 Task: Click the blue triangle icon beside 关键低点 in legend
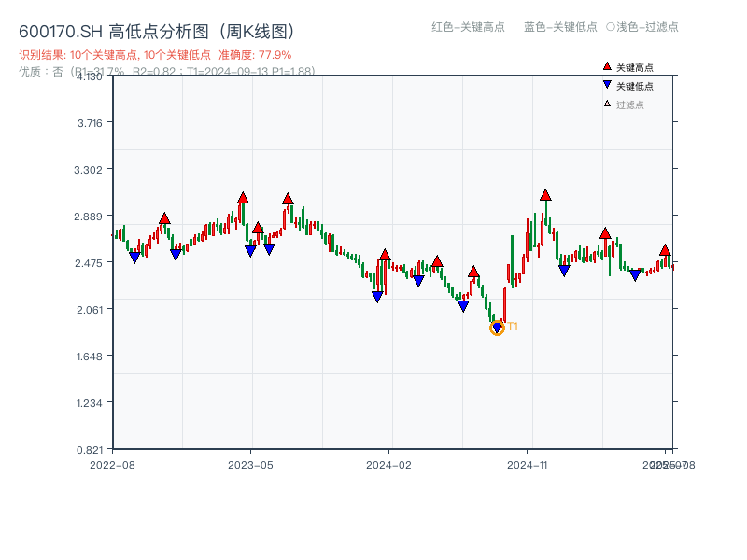point(607,86)
